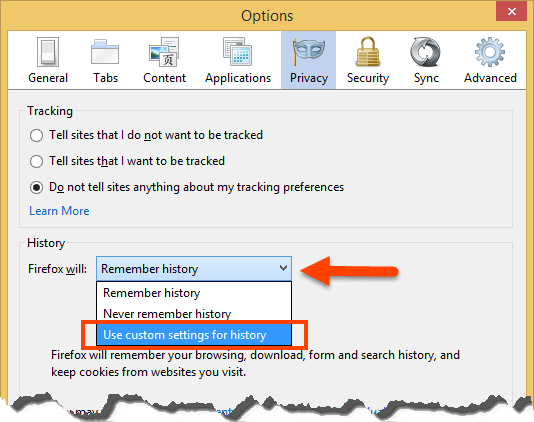Choose 'Never remember history' option
The height and width of the screenshot is (422, 534).
(x=194, y=314)
